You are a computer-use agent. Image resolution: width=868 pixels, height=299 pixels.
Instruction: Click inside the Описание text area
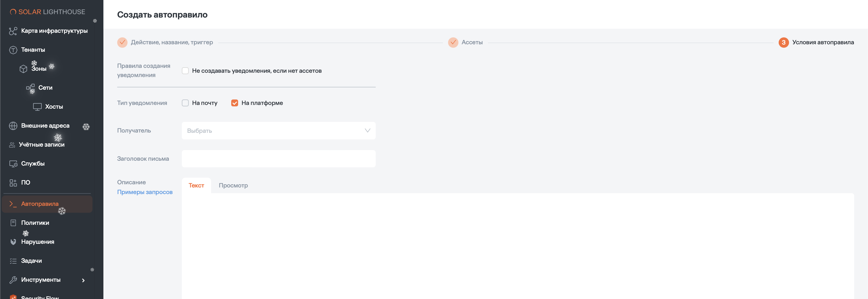coord(518,246)
